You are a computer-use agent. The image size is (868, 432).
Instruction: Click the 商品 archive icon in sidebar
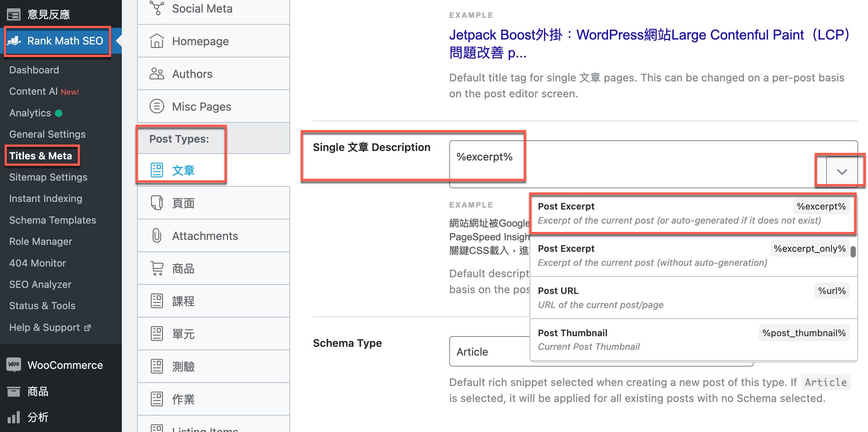pyautogui.click(x=14, y=391)
